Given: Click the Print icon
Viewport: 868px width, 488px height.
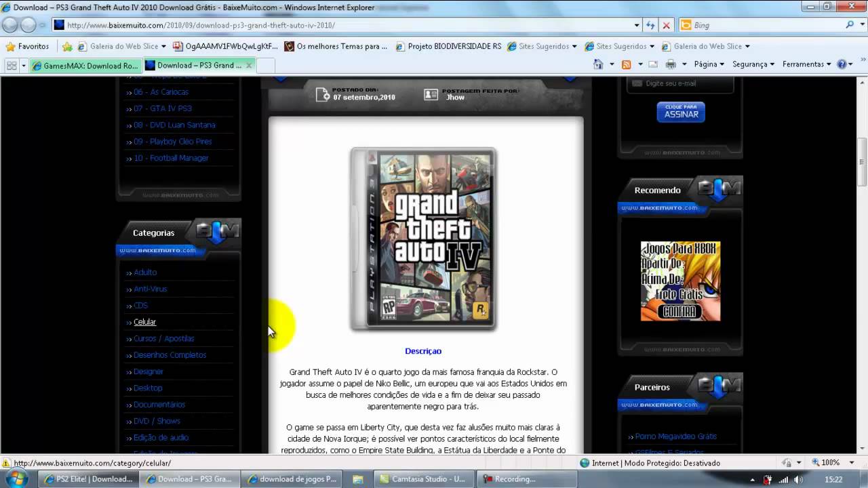Looking at the screenshot, I should click(x=671, y=64).
